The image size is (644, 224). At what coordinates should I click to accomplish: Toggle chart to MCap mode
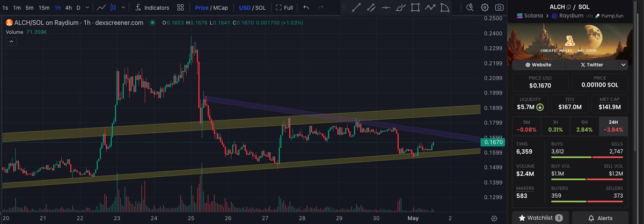[221, 8]
